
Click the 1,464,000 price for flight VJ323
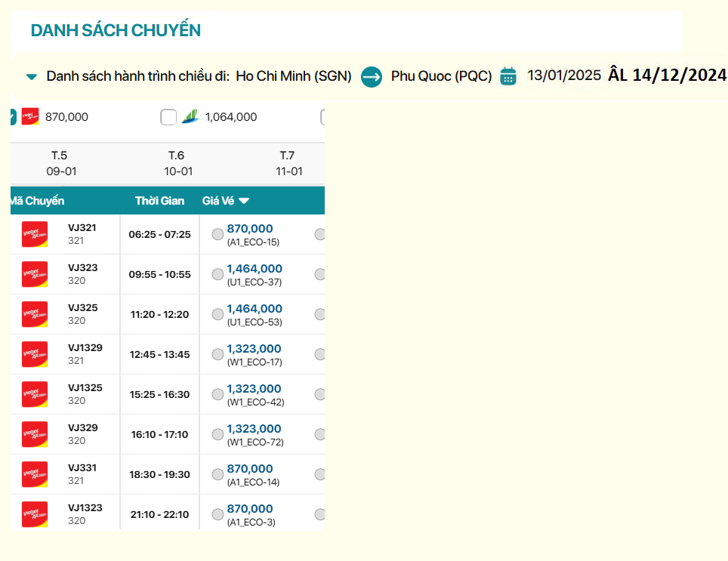coord(254,269)
